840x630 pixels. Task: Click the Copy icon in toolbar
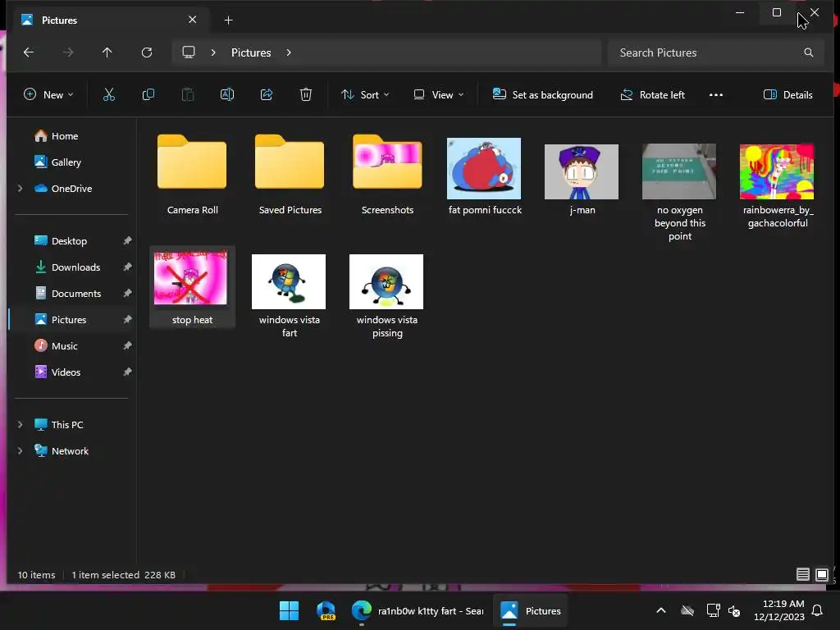(x=148, y=95)
